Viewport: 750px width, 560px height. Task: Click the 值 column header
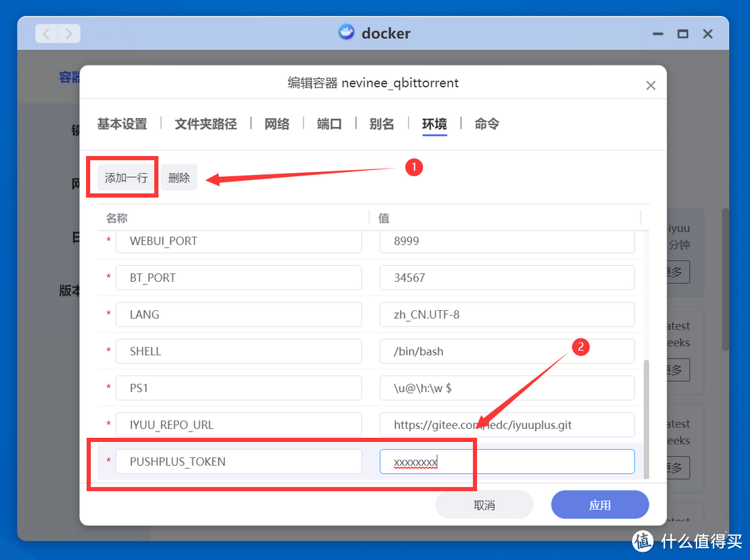coord(383,219)
